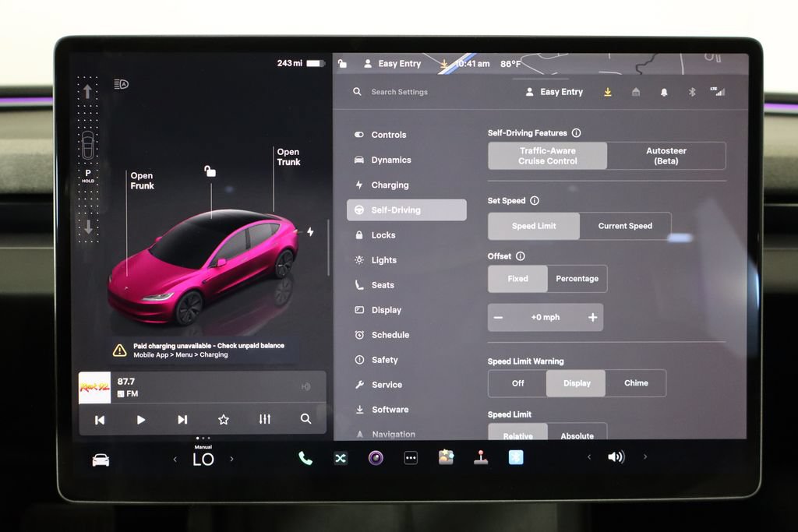
Task: Open all apps three-dots icon
Action: click(x=411, y=458)
